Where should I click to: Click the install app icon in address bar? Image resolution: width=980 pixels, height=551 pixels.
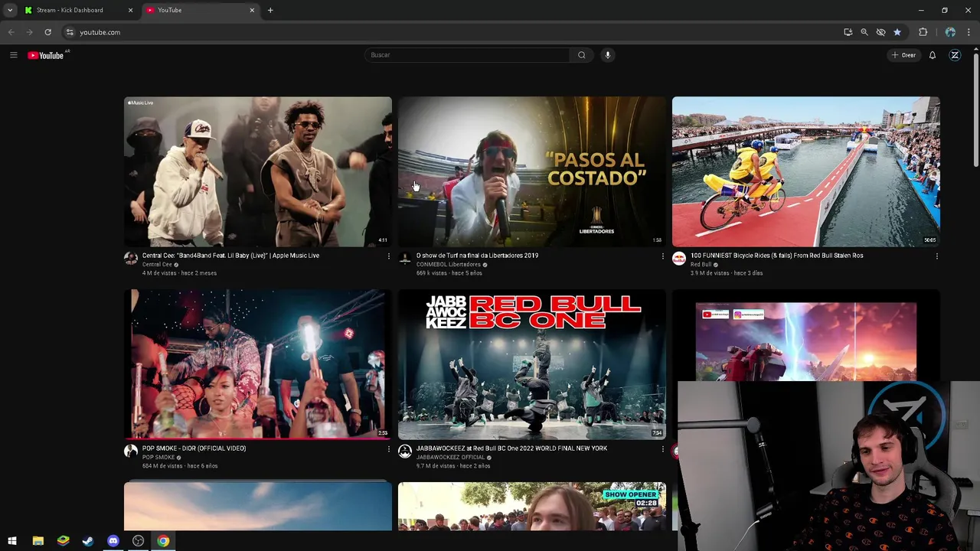pyautogui.click(x=848, y=32)
